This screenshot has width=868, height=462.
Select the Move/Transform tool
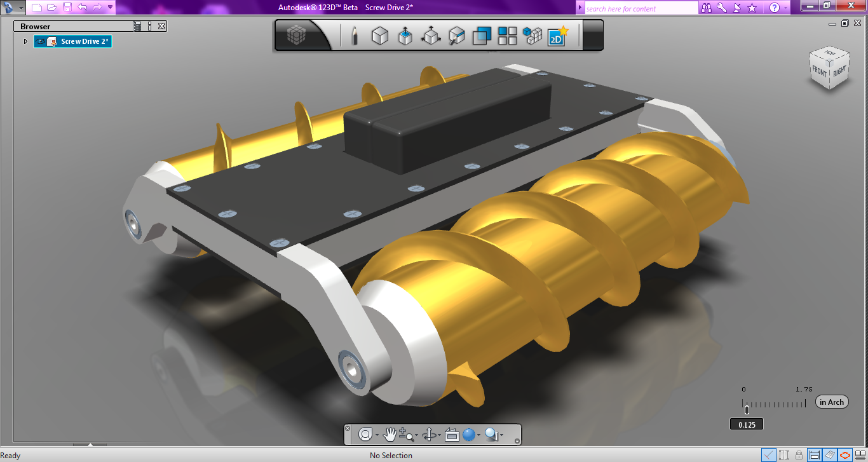[431, 36]
